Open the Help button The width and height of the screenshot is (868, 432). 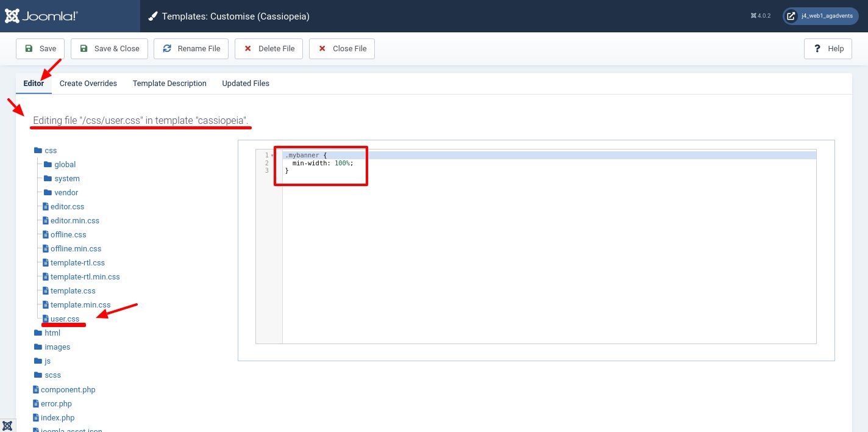tap(828, 49)
